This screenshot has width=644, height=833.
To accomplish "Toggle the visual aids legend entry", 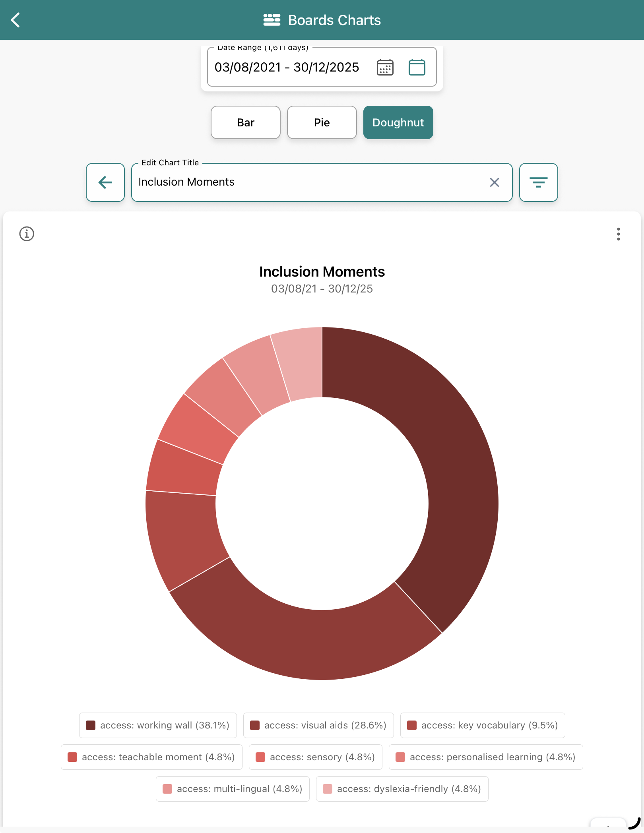I will coord(318,725).
